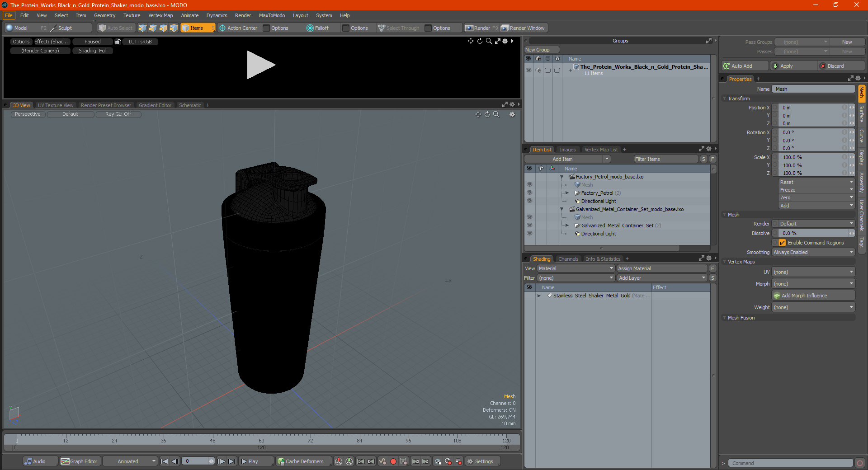The image size is (868, 470).
Task: Open the Render Window
Action: click(524, 28)
